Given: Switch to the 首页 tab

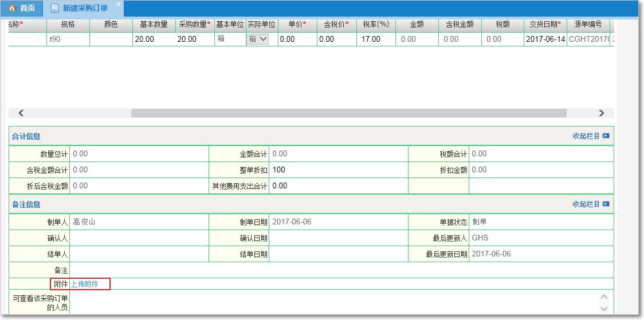Looking at the screenshot, I should [23, 9].
